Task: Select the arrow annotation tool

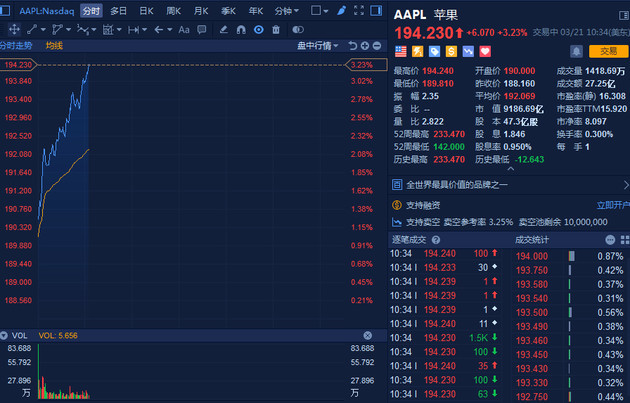Action: pyautogui.click(x=159, y=29)
